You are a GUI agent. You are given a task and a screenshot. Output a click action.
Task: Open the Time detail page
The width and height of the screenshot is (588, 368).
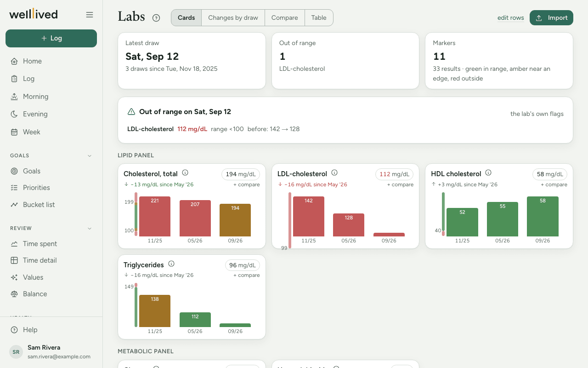(x=51, y=260)
